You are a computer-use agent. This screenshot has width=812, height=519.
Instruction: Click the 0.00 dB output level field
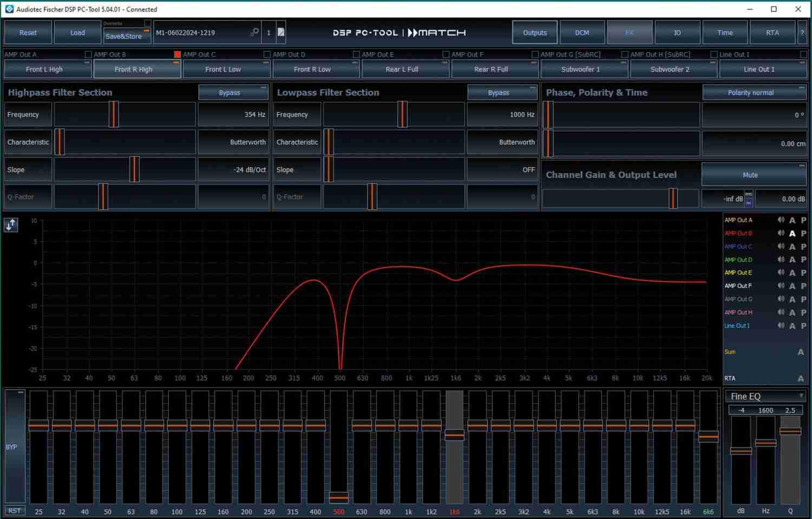(x=781, y=199)
